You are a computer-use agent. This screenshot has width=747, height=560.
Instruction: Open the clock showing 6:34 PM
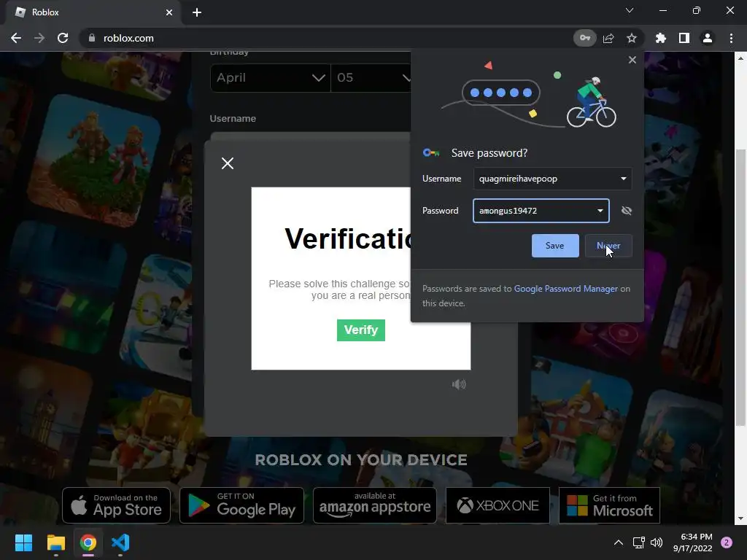[693, 542]
